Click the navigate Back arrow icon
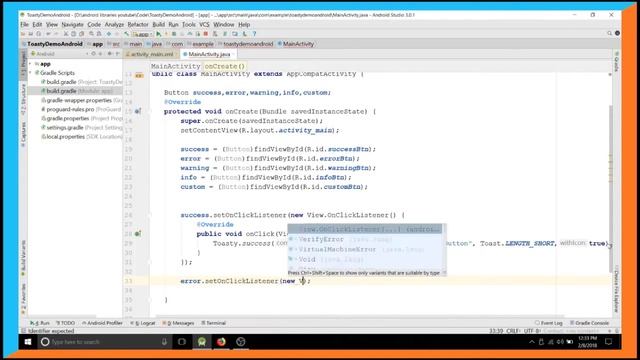The image size is (640, 360). click(x=109, y=34)
